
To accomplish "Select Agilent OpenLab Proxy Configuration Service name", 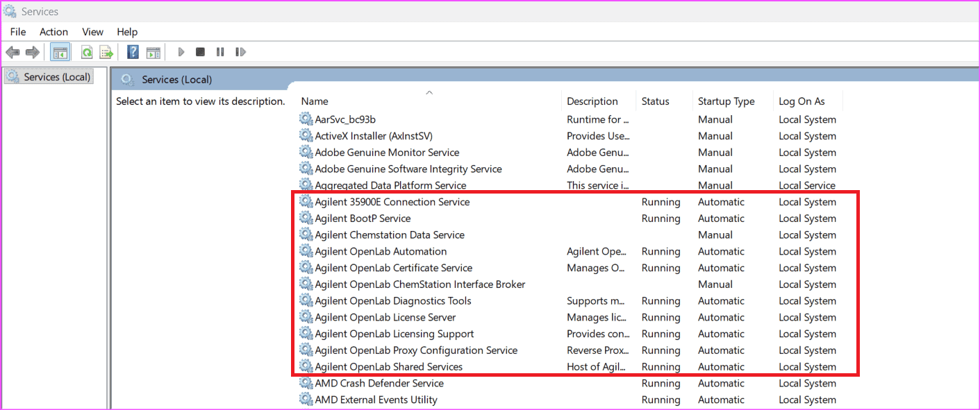I will click(x=416, y=350).
